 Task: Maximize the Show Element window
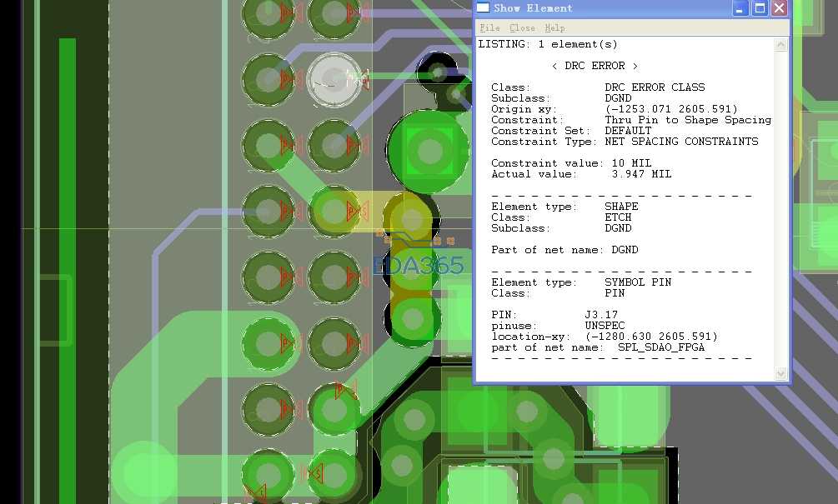tap(760, 8)
